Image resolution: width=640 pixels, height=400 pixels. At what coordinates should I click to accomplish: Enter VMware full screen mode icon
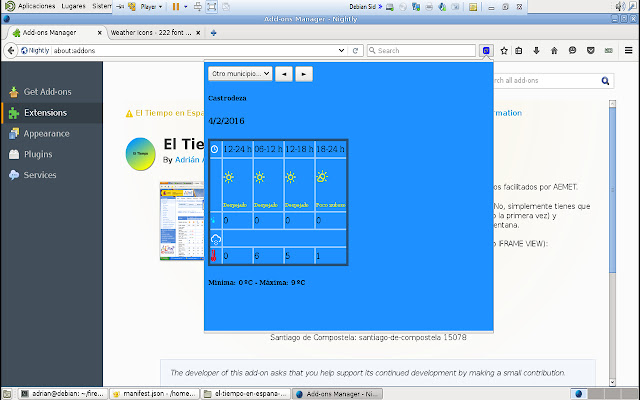(x=211, y=7)
